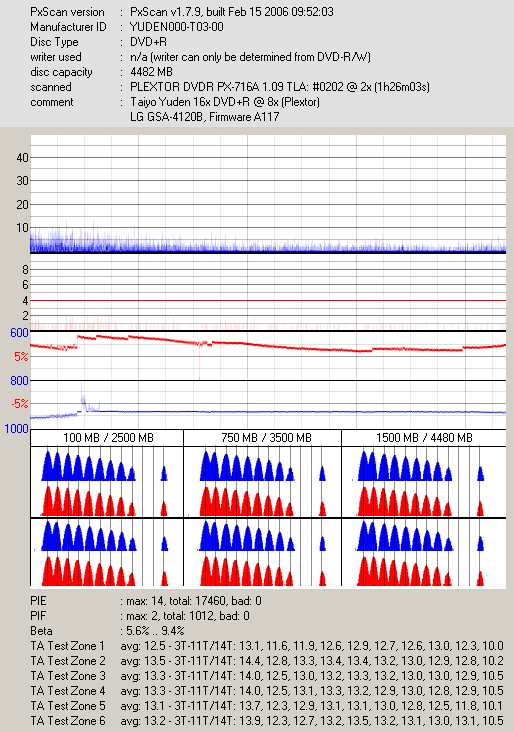
Task: Click the PIF axis label 8
Action: (x=25, y=269)
